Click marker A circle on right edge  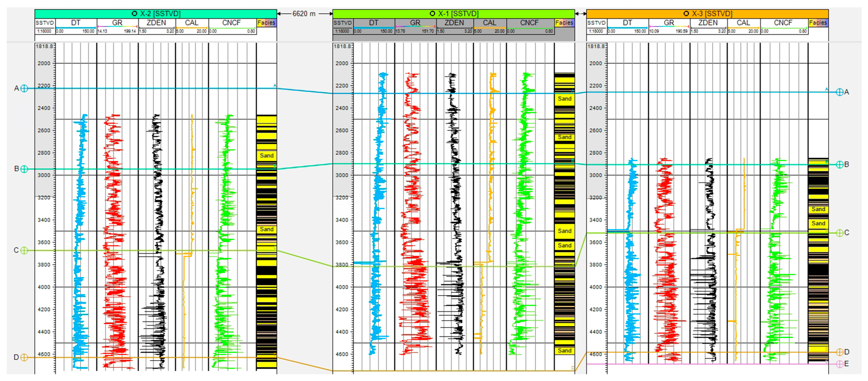(x=840, y=92)
